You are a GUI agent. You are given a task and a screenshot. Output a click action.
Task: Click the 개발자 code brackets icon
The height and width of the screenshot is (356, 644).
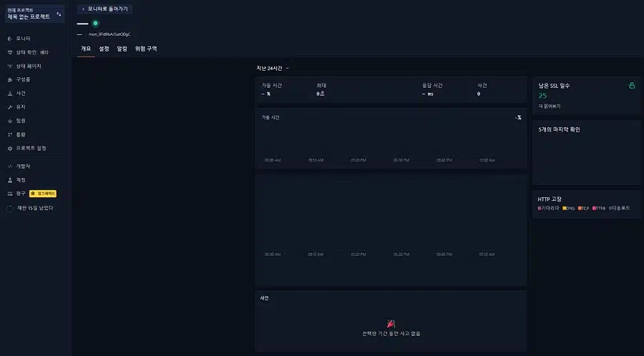click(10, 167)
